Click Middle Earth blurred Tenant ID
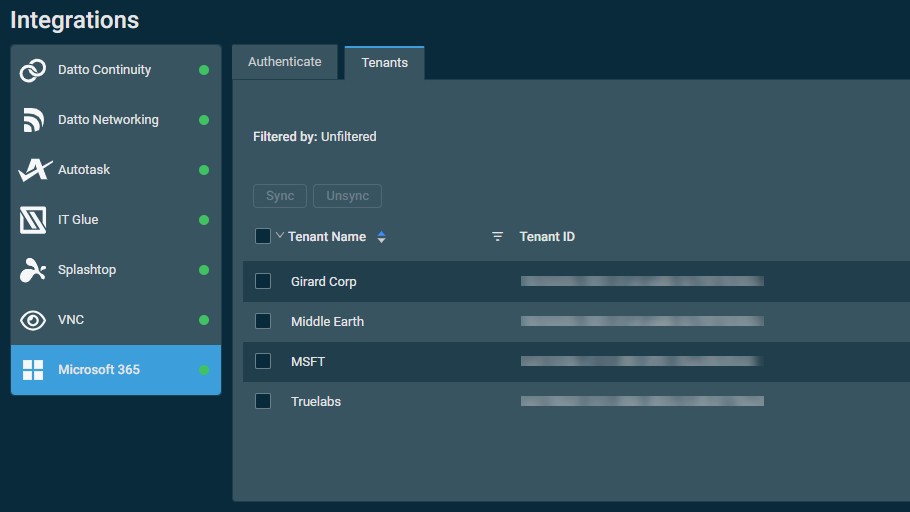 pos(642,321)
